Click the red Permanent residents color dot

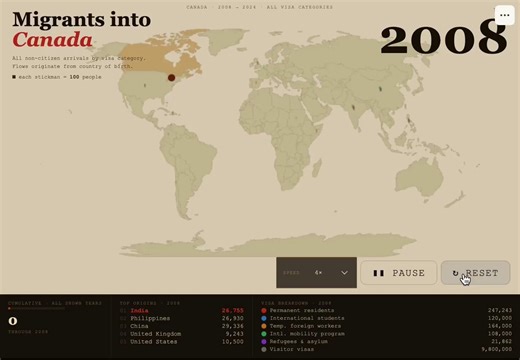click(x=264, y=311)
